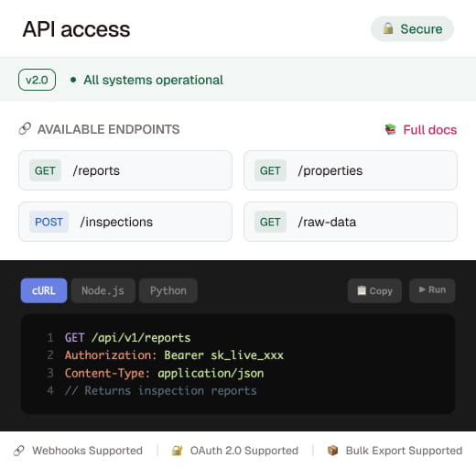Viewport: 476px width, 469px height.
Task: Click the Secure status badge
Action: pyautogui.click(x=412, y=29)
